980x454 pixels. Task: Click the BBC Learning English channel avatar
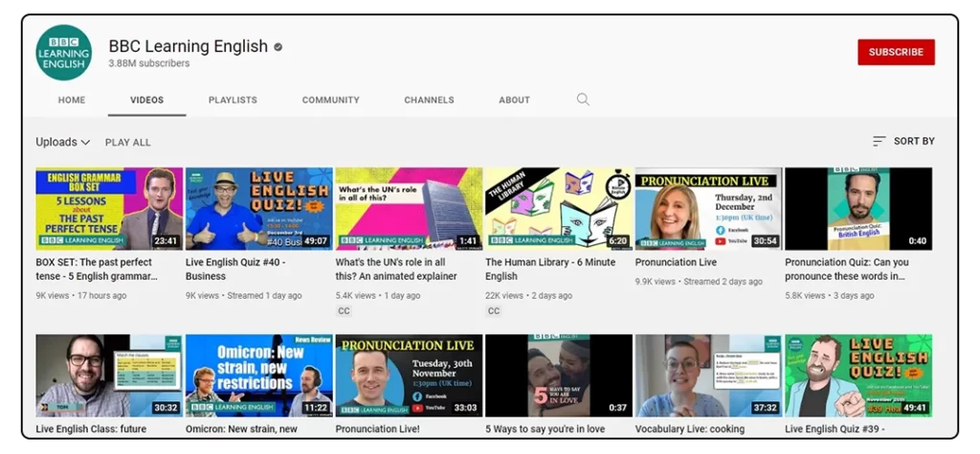point(64,53)
